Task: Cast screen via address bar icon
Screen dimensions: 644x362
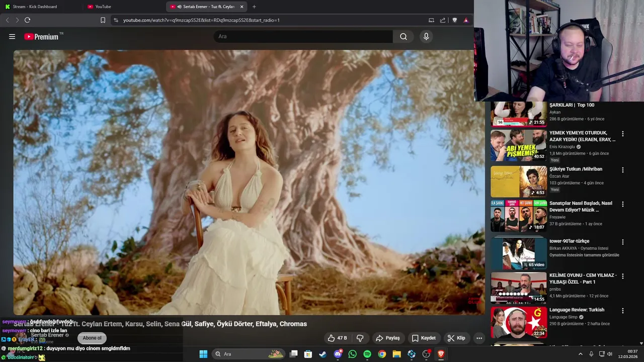Action: coord(431,20)
